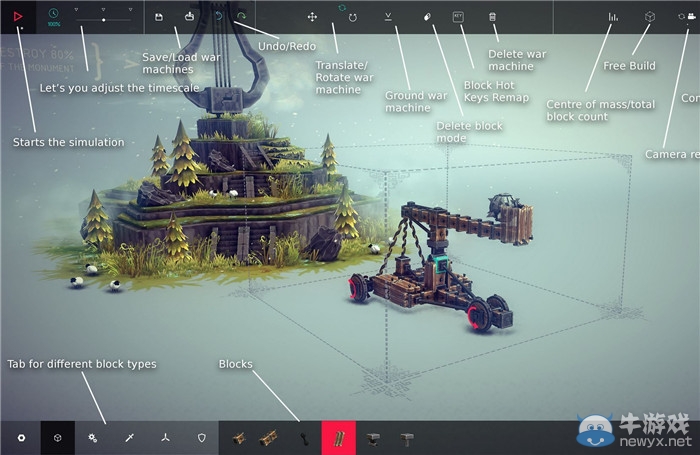Switch to the cube basic blocks tab
Screen dimensions: 700x455
[x=58, y=438]
